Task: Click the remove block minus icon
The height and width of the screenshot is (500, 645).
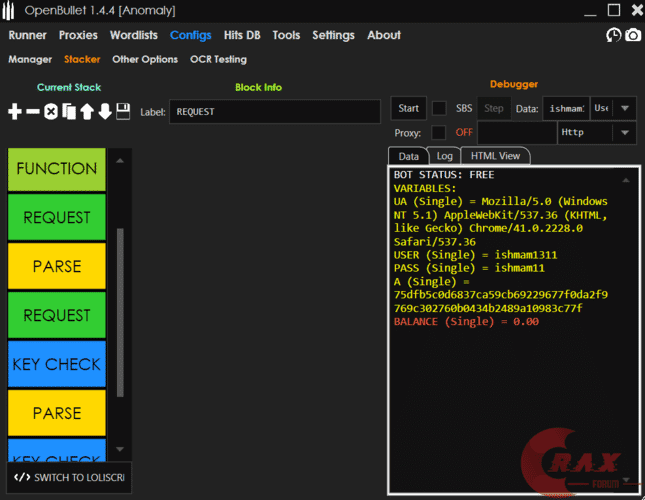Action: click(x=32, y=112)
